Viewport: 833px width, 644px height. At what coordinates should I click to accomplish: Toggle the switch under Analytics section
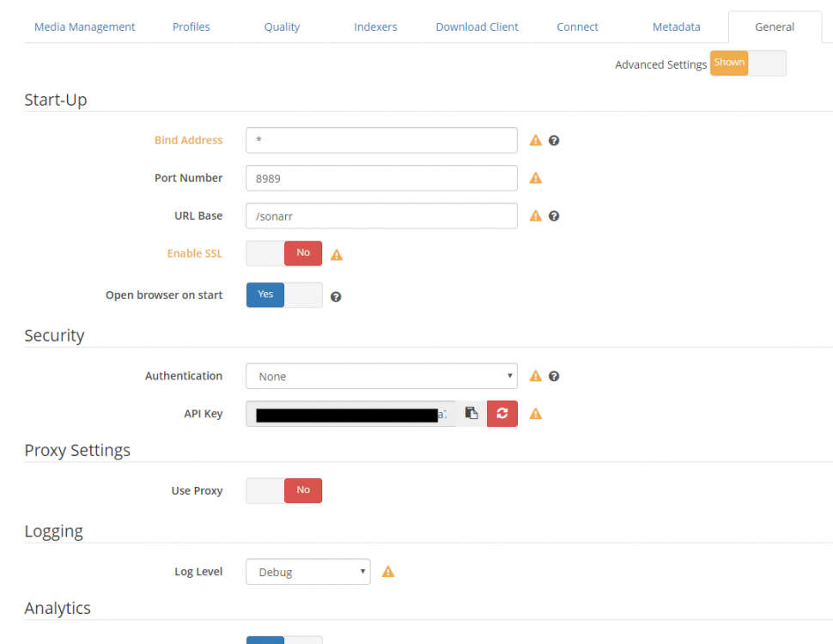pos(283,640)
